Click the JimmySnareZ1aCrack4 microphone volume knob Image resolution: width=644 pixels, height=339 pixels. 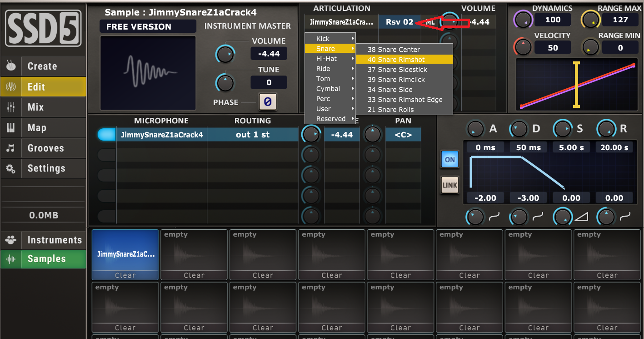tap(311, 135)
